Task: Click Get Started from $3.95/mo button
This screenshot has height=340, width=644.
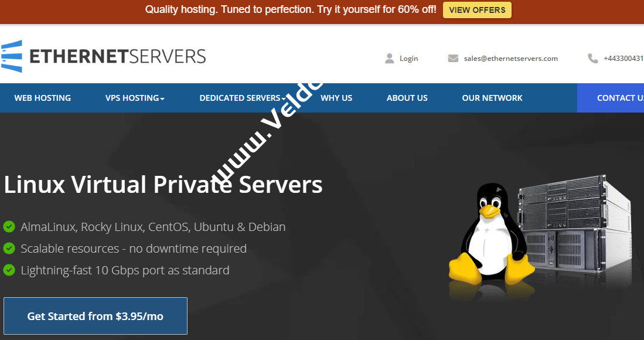Action: [x=96, y=317]
